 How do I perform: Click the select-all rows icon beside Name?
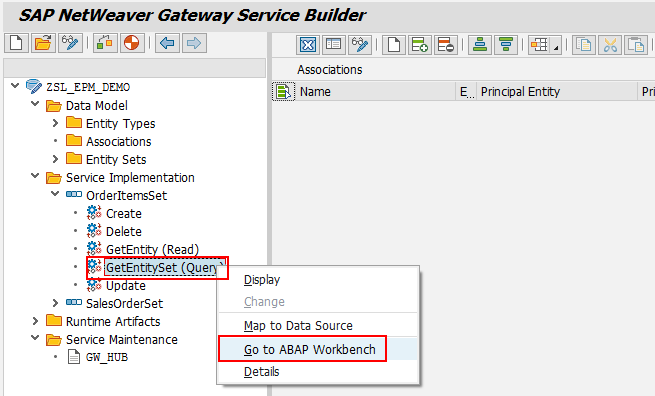tap(284, 91)
